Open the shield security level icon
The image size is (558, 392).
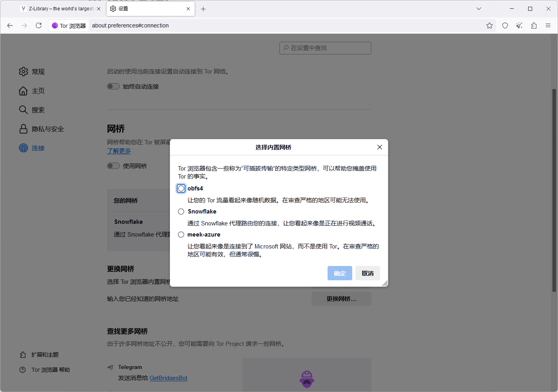click(x=505, y=25)
